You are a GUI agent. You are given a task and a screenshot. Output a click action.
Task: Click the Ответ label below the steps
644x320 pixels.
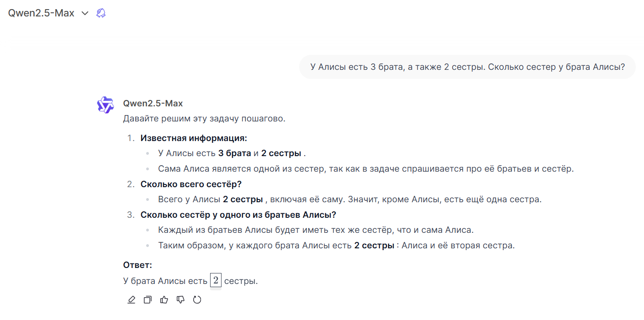pos(135,264)
